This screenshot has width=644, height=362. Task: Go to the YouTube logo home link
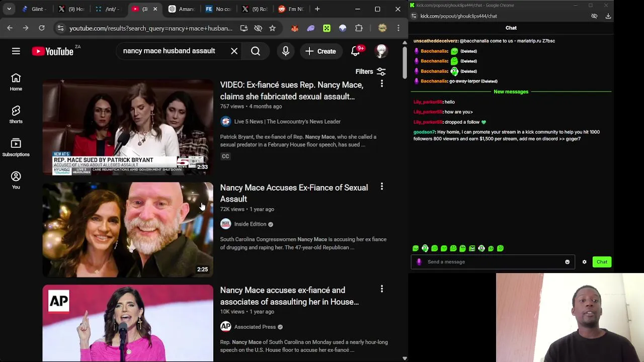pyautogui.click(x=52, y=51)
